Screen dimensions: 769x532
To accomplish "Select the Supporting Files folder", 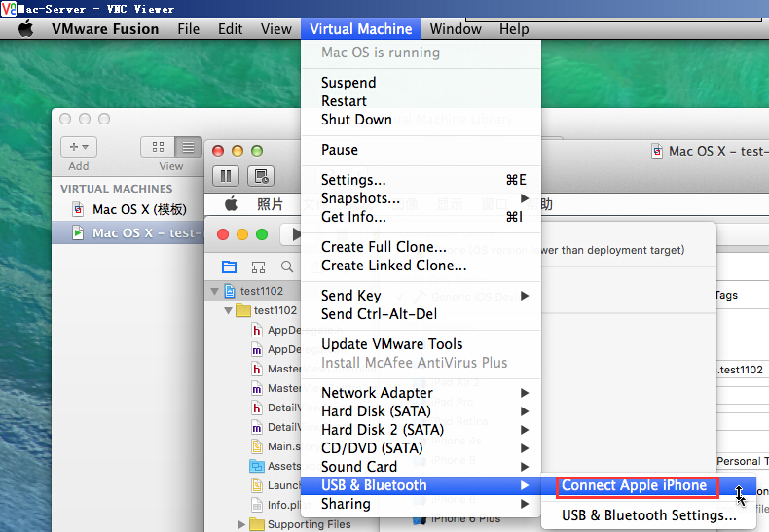I will pyautogui.click(x=300, y=524).
